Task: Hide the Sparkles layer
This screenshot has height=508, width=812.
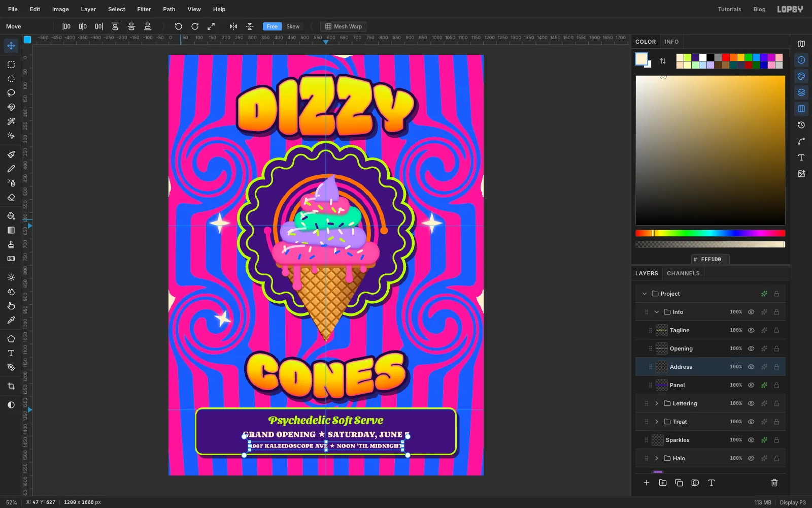Action: pyautogui.click(x=751, y=440)
